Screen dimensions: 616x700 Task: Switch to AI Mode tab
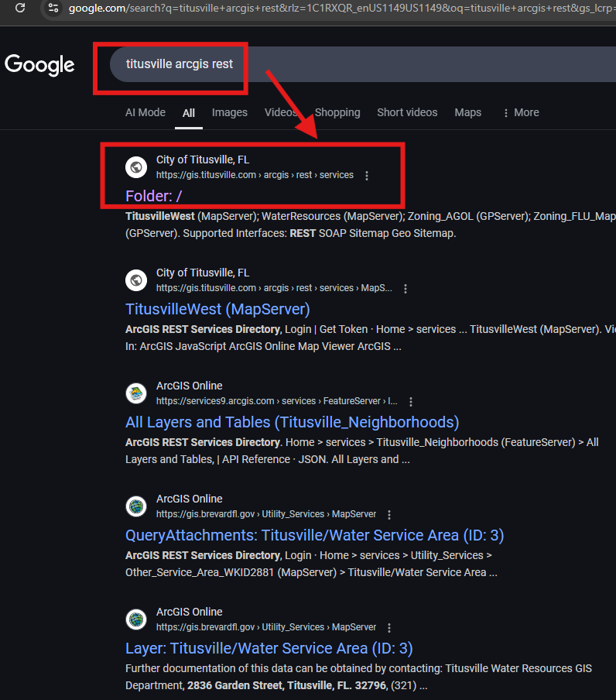pos(145,112)
